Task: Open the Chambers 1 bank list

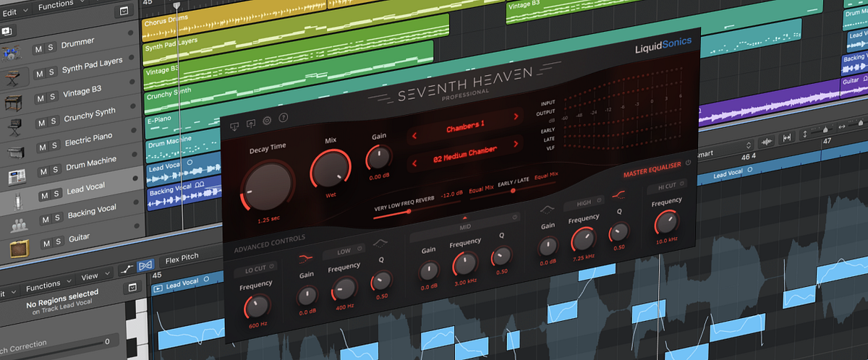Action: point(465,125)
